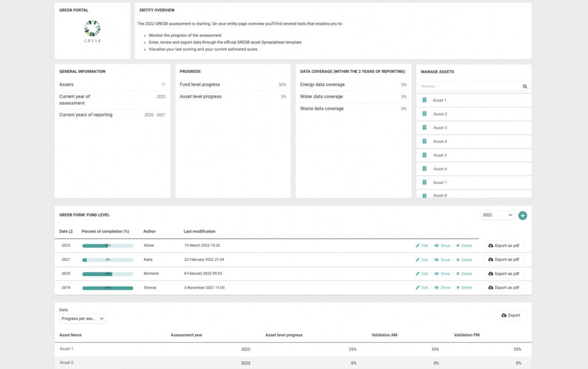This screenshot has height=369, width=588.
Task: Select Asset 2 in Manage Assets list
Action: point(440,114)
